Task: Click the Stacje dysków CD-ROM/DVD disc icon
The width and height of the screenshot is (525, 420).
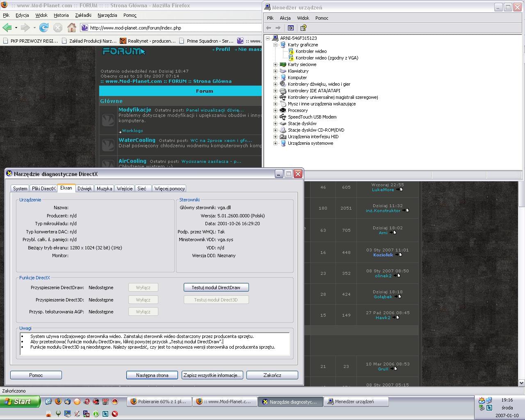Action: (x=283, y=130)
